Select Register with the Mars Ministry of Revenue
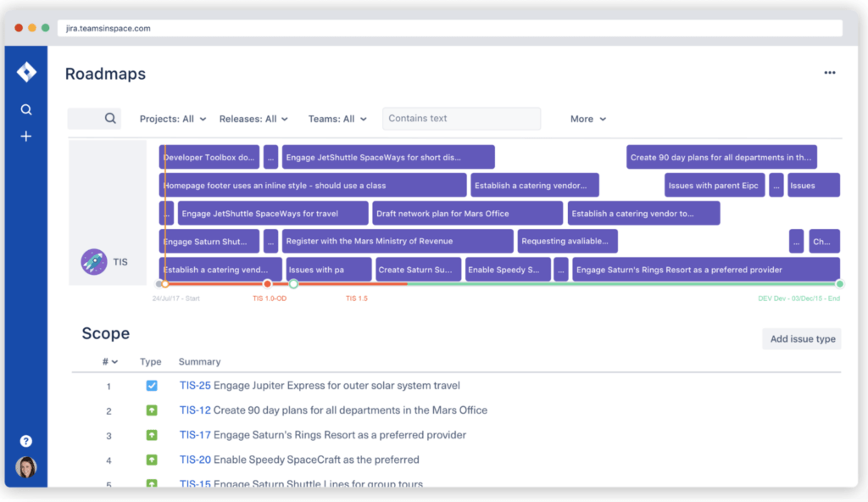 click(x=398, y=241)
